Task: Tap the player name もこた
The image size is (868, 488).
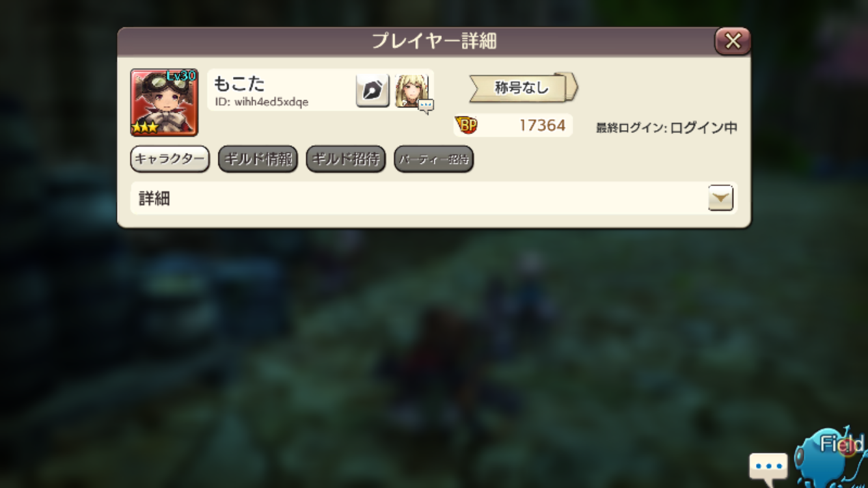Action: click(x=239, y=83)
